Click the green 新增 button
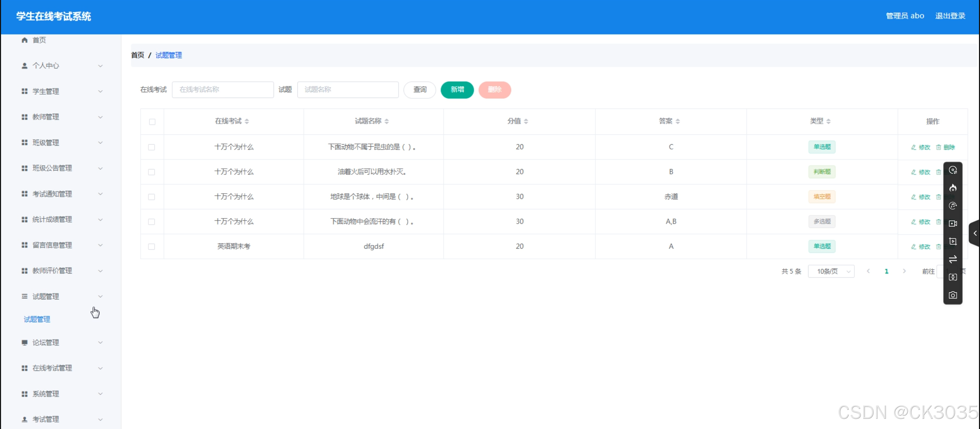Viewport: 980px width, 429px height. [457, 90]
